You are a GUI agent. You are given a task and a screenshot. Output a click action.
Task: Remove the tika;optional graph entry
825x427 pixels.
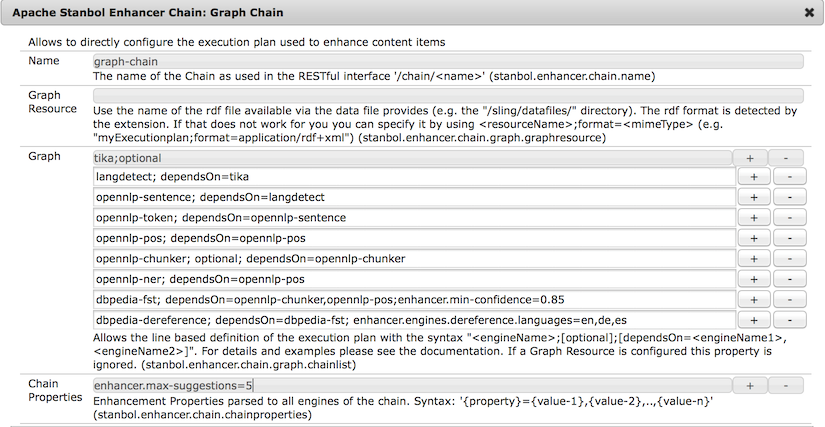coord(788,158)
